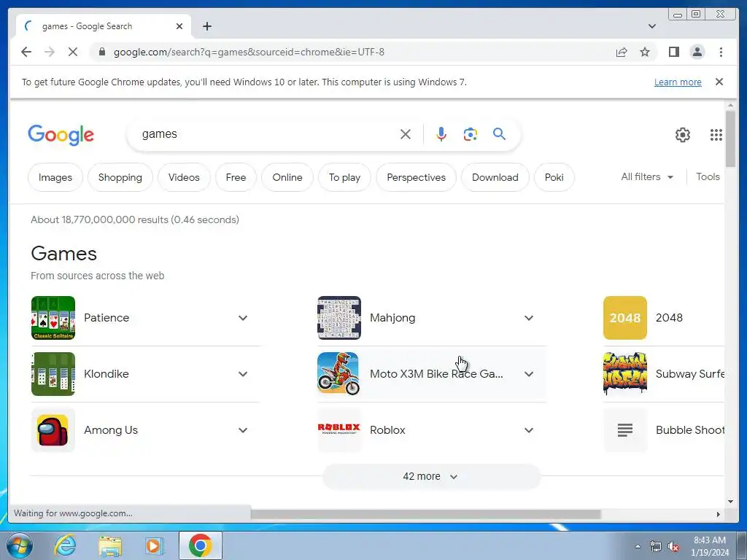Open the yellow 2048 game tile

click(x=625, y=318)
